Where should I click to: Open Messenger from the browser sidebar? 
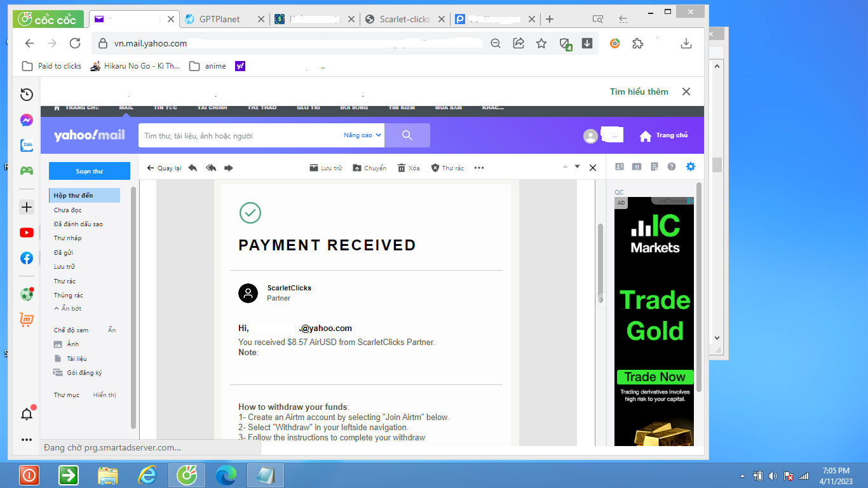pos(27,120)
